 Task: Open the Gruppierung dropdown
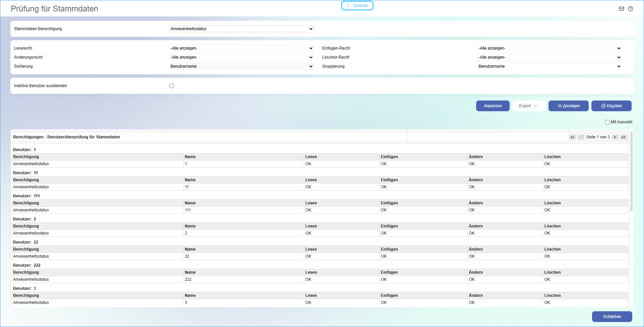coord(549,66)
